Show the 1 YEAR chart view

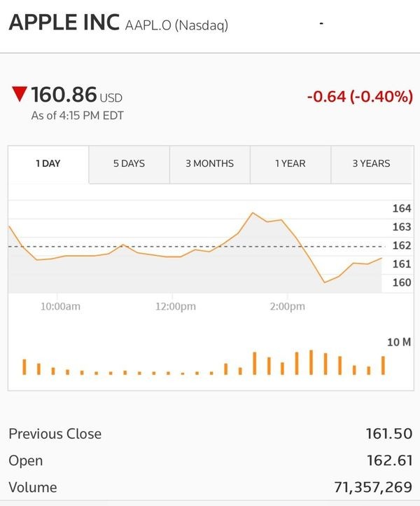tap(290, 164)
